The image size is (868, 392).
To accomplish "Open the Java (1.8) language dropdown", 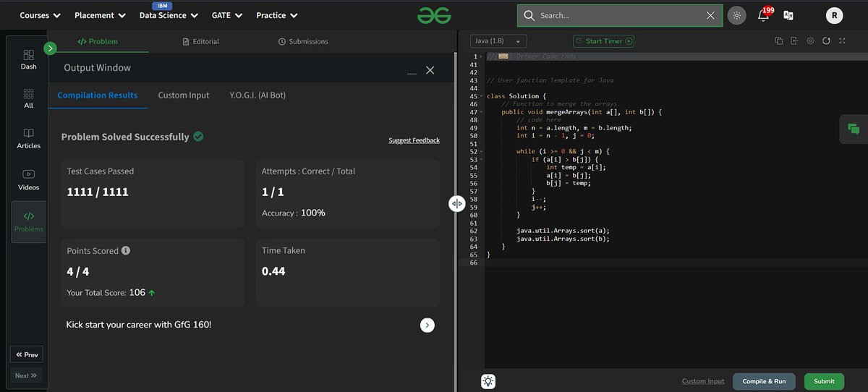I will (x=499, y=41).
